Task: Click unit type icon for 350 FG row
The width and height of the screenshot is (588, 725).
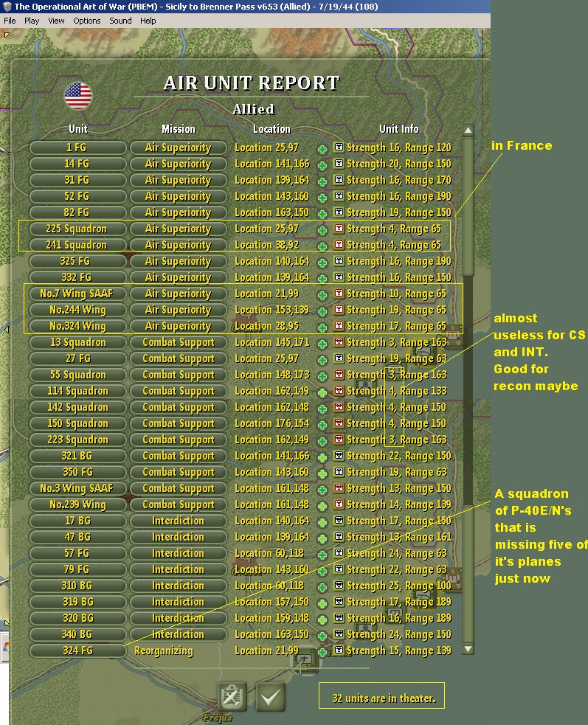Action: tap(339, 471)
